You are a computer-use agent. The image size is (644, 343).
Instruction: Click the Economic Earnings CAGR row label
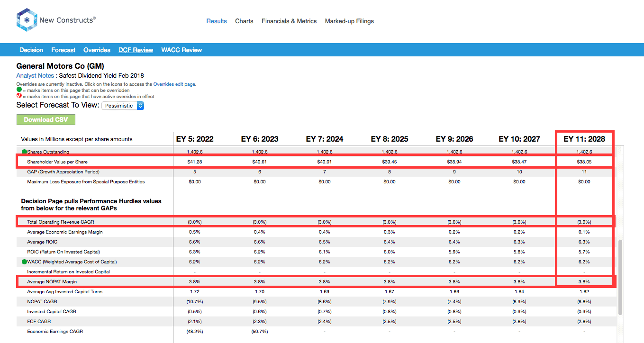coord(55,332)
